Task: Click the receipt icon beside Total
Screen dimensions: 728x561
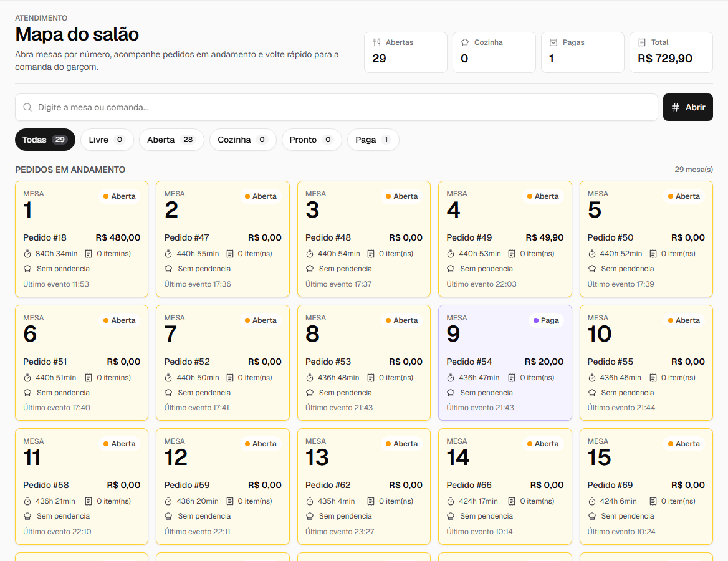Action: 642,42
